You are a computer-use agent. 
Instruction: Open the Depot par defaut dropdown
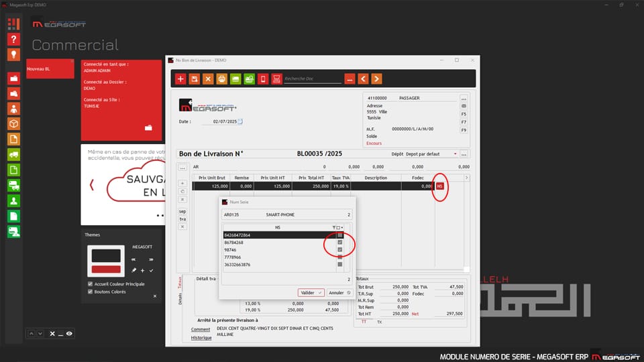click(x=455, y=154)
